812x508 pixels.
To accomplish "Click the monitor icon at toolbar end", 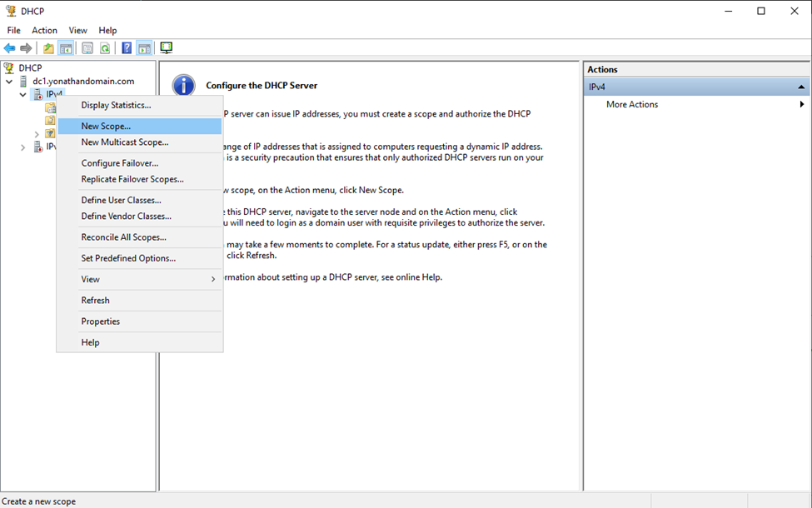I will click(167, 48).
